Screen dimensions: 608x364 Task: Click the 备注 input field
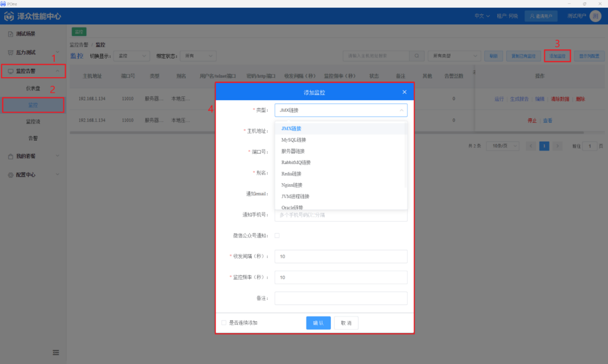pos(341,298)
